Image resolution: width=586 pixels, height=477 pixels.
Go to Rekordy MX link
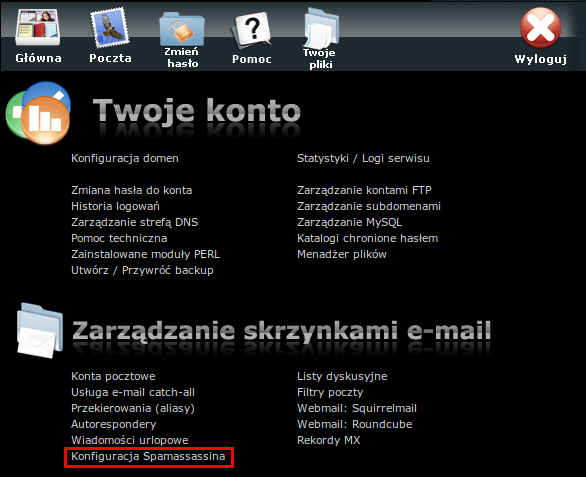329,440
